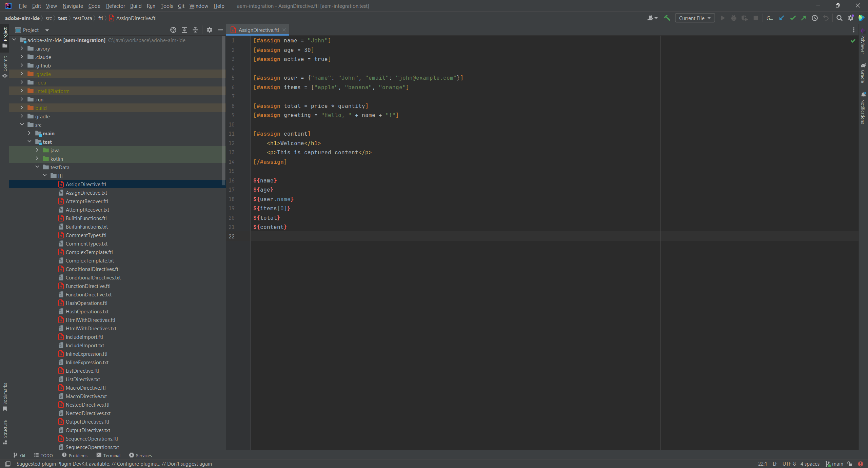Expand the main source folder
The width and height of the screenshot is (868, 468).
pos(29,133)
